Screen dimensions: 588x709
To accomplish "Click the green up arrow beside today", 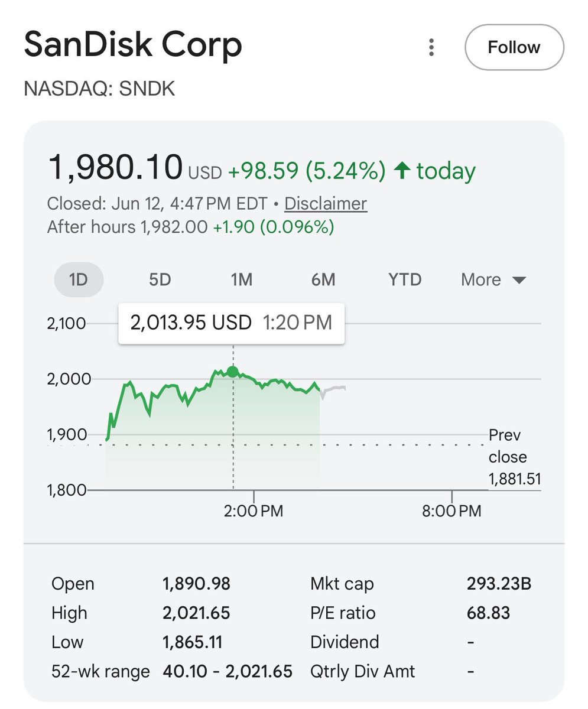I will tap(402, 171).
